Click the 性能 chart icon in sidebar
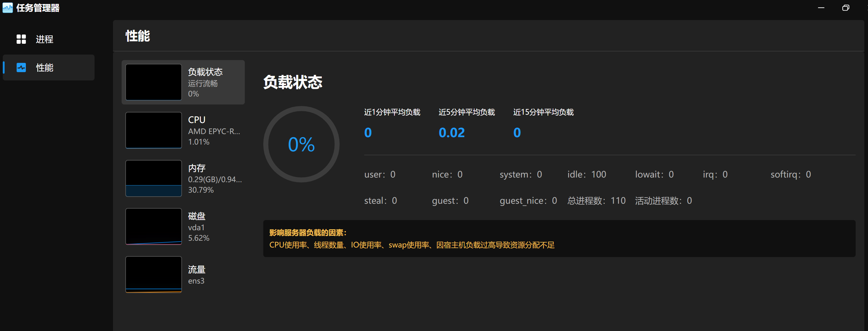Viewport: 868px width, 331px height. coord(21,67)
